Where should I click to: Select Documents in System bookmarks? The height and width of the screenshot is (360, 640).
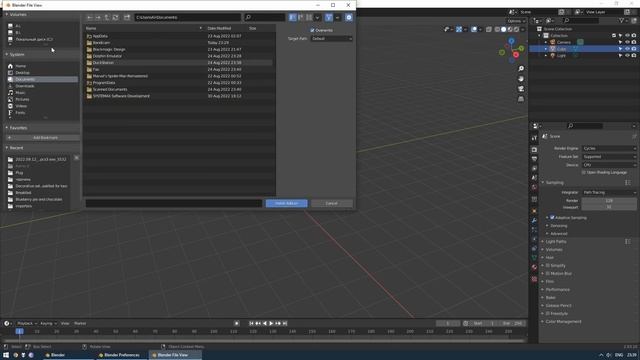[x=42, y=79]
